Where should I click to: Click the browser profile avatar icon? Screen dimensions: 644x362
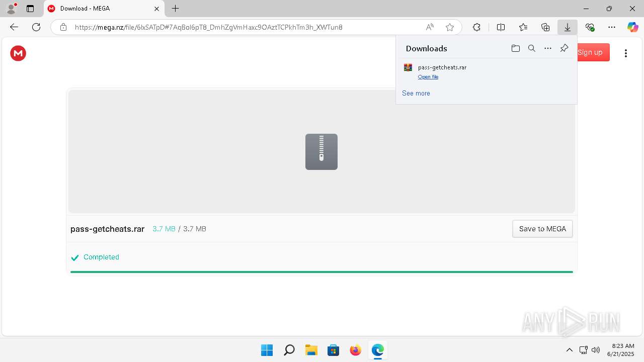coord(11,9)
